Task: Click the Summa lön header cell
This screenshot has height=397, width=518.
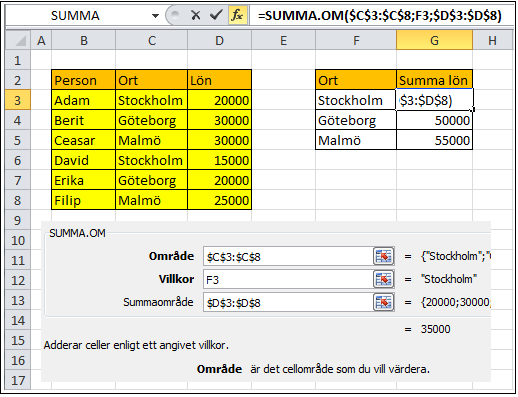Action: tap(434, 80)
